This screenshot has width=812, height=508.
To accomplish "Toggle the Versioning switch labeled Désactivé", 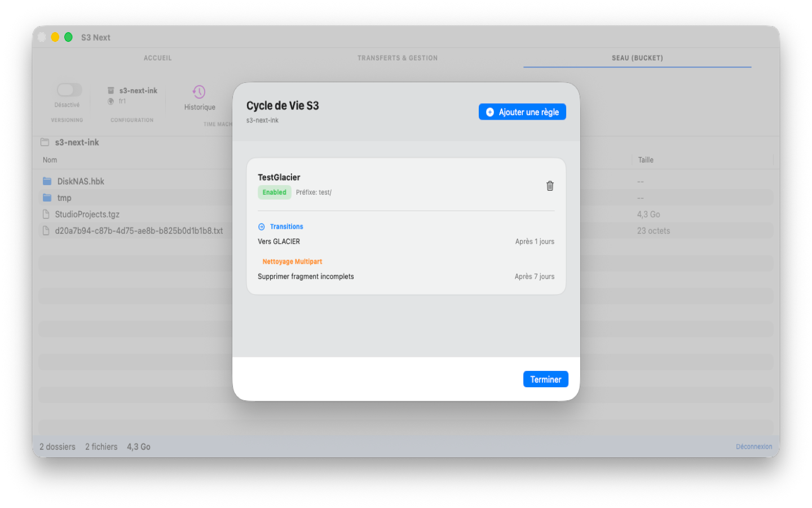I will 69,90.
